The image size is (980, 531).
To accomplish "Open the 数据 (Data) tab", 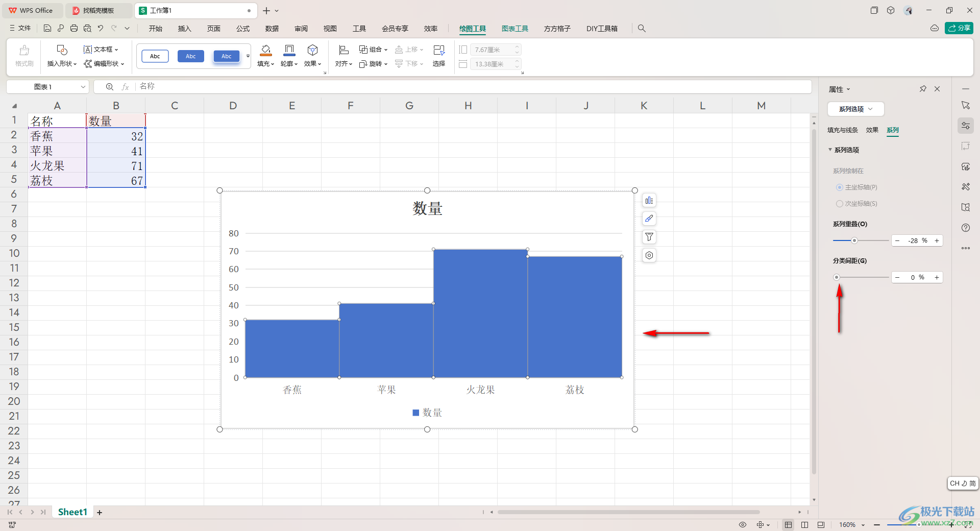I will [272, 29].
